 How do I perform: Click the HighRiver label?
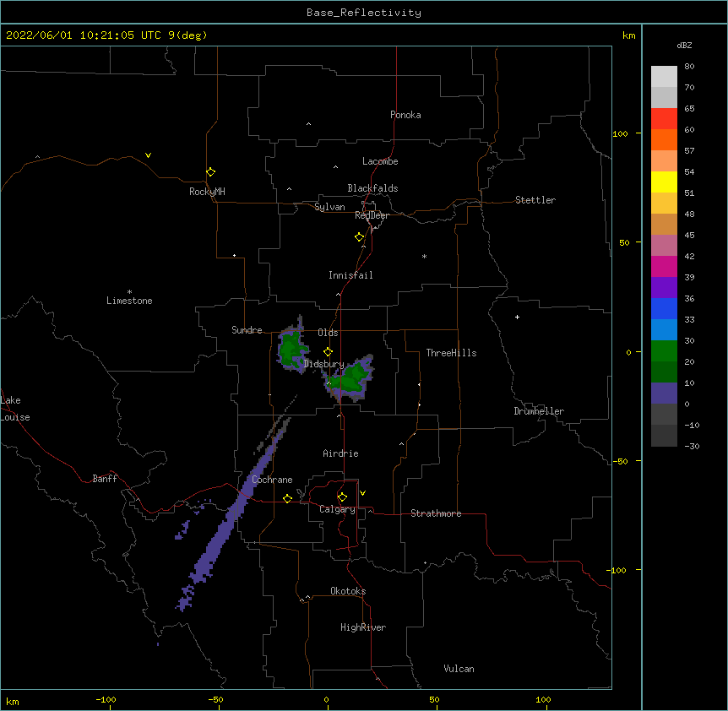(363, 627)
